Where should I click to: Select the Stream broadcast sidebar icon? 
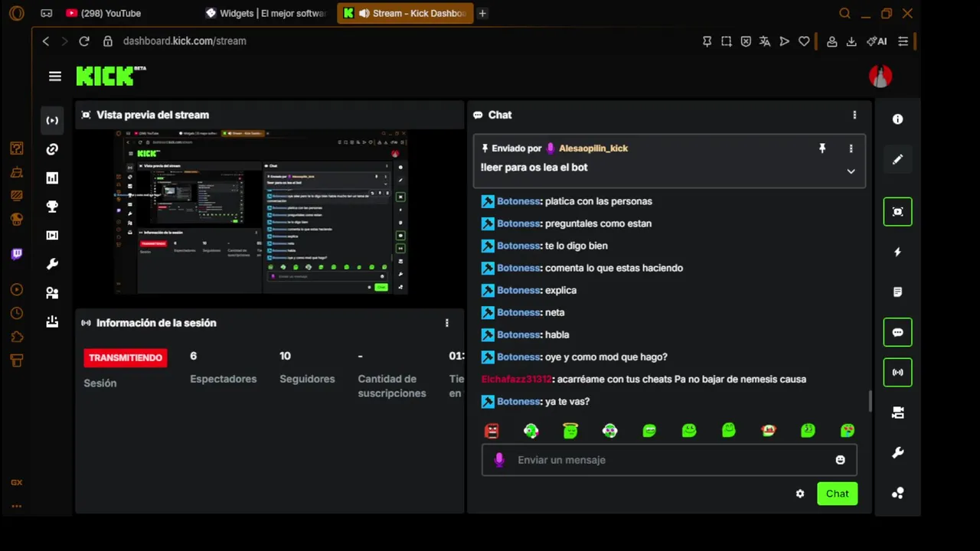[52, 120]
